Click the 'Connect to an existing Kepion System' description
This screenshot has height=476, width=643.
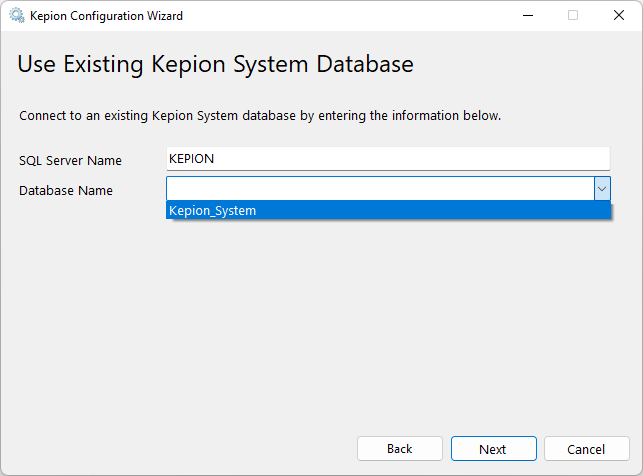pos(260,116)
